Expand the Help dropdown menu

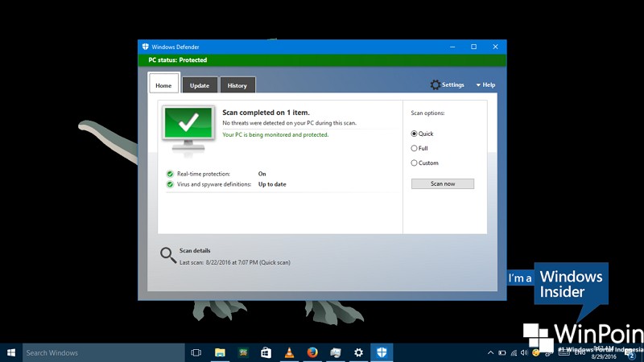[485, 84]
